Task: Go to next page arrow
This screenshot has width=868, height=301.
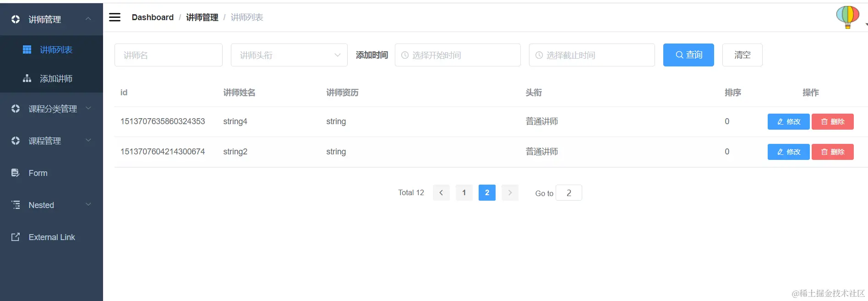Action: click(x=510, y=192)
